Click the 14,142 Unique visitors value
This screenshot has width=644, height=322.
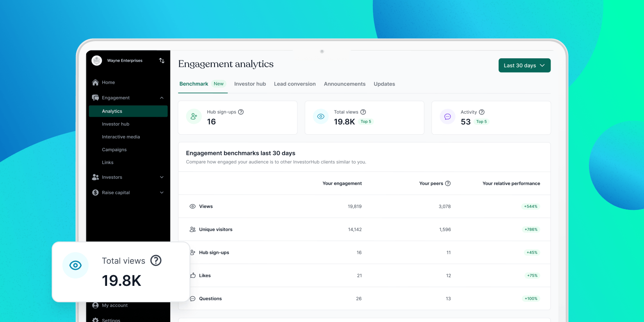pos(355,230)
